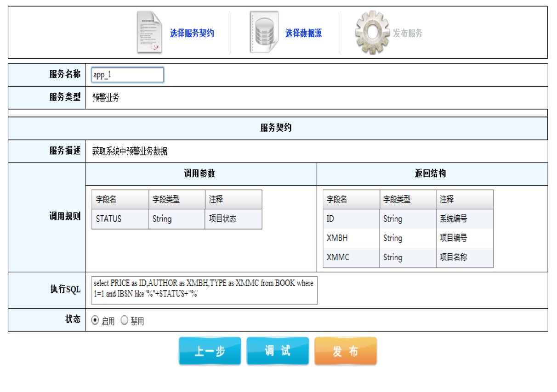This screenshot has height=392, width=557.
Task: Select the XMBH field cell
Action: pos(351,238)
